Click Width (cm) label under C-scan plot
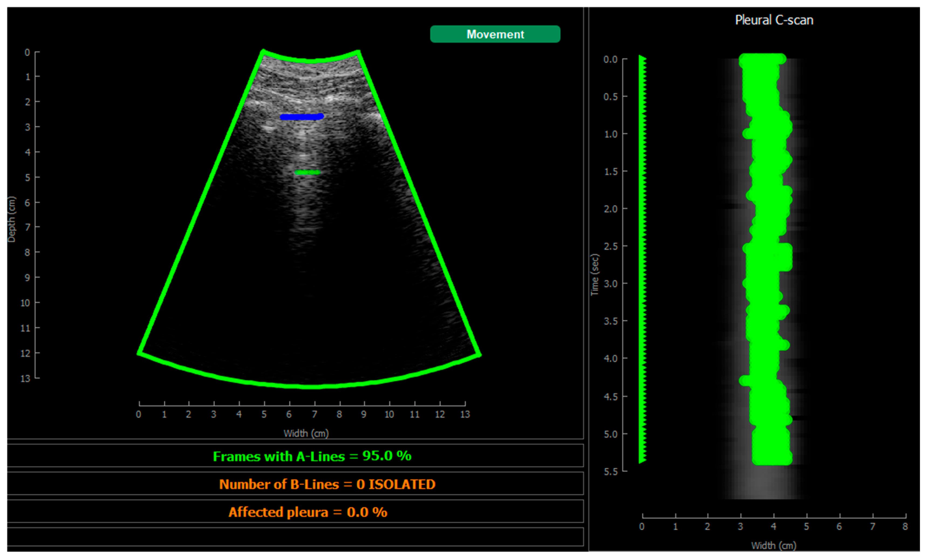The height and width of the screenshot is (560, 926). click(x=773, y=545)
